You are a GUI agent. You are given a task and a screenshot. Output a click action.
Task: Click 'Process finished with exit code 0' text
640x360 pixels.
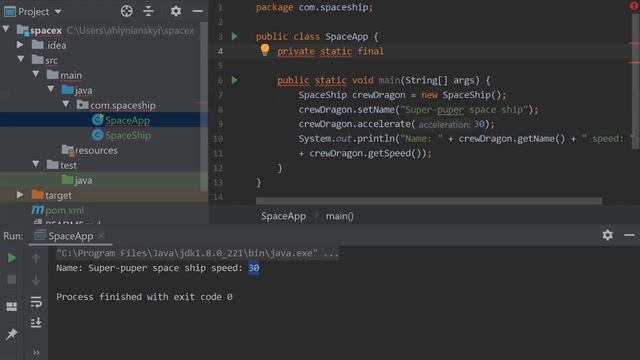coord(144,297)
